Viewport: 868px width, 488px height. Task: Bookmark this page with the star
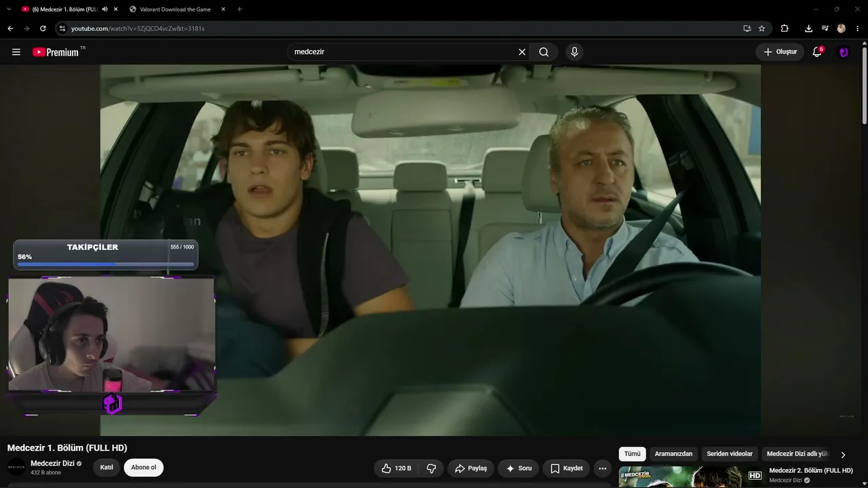[762, 28]
